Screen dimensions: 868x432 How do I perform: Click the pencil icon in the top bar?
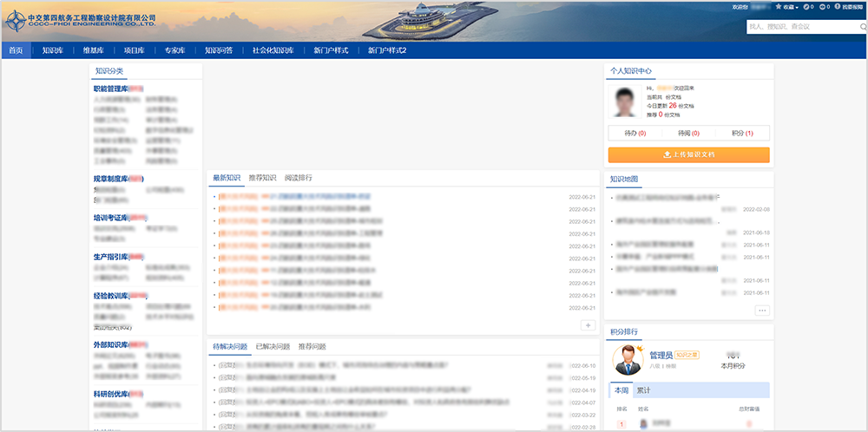point(806,7)
